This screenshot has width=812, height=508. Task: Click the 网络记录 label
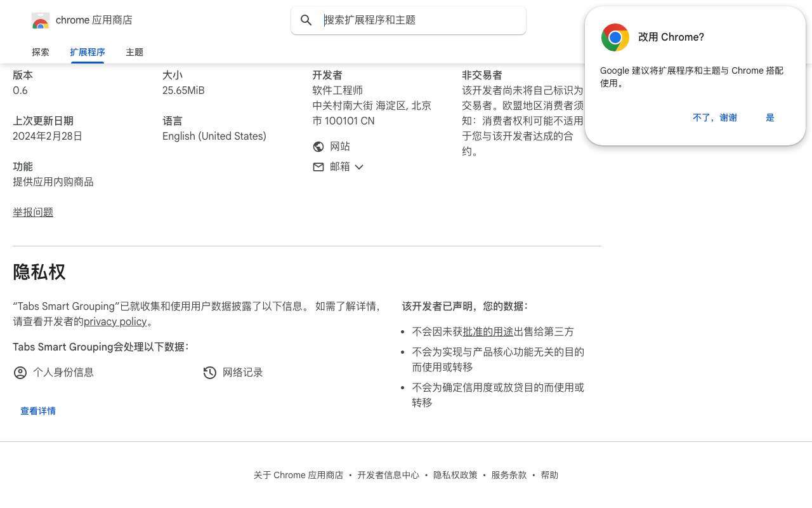point(243,373)
